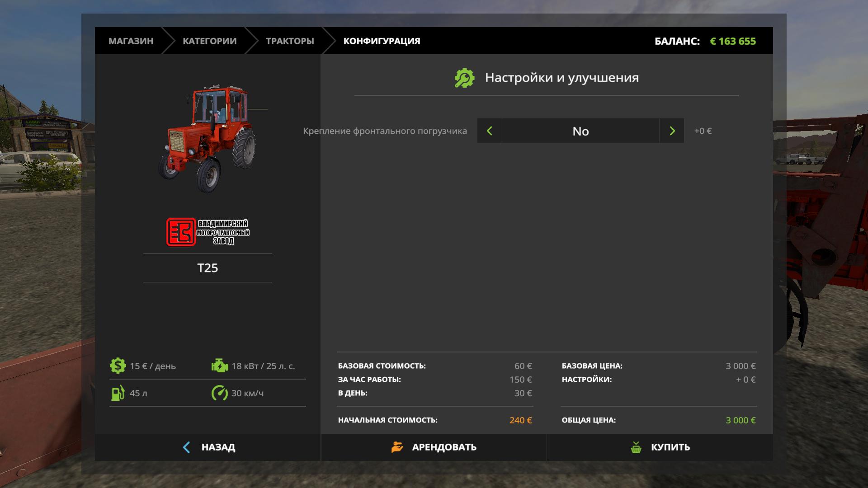Click the base cost value 60 €
Screen dimensions: 868x488
click(523, 366)
